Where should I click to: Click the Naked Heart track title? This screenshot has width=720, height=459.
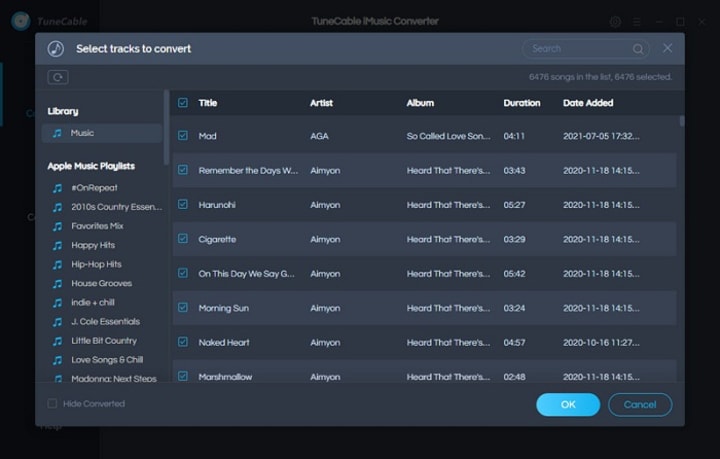click(224, 342)
